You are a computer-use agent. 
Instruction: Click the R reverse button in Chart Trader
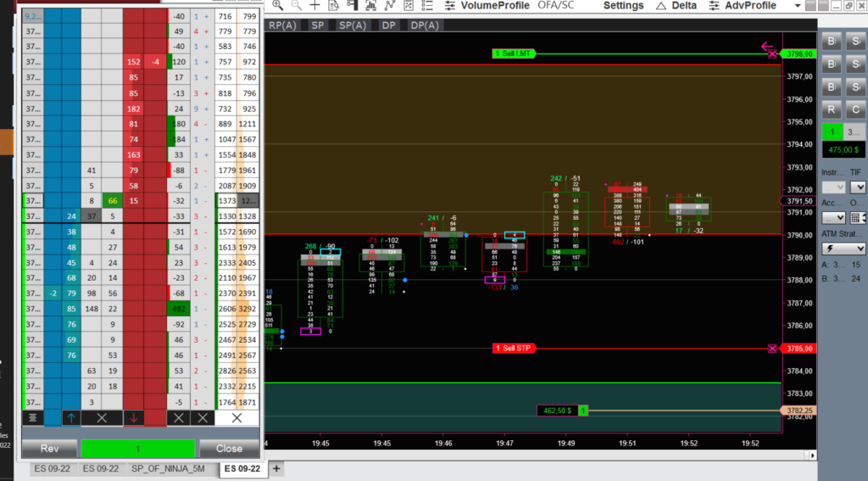(832, 109)
